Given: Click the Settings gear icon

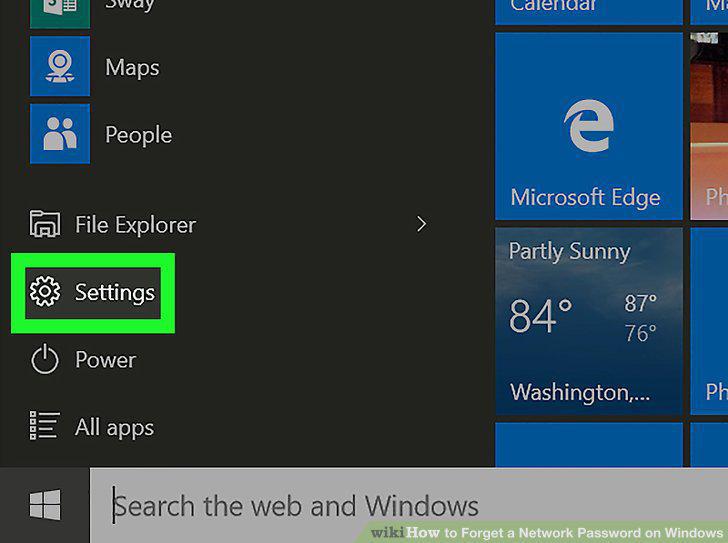Looking at the screenshot, I should [x=45, y=291].
